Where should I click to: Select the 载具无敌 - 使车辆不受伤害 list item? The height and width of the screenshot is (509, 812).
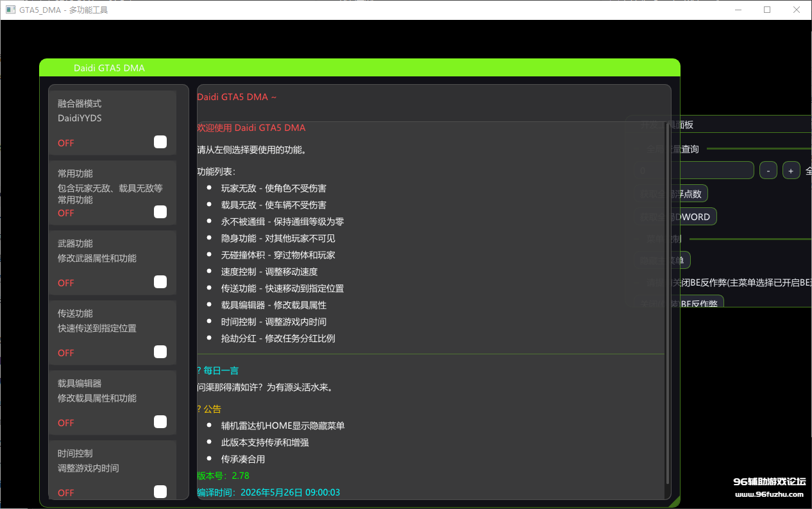[x=274, y=205]
